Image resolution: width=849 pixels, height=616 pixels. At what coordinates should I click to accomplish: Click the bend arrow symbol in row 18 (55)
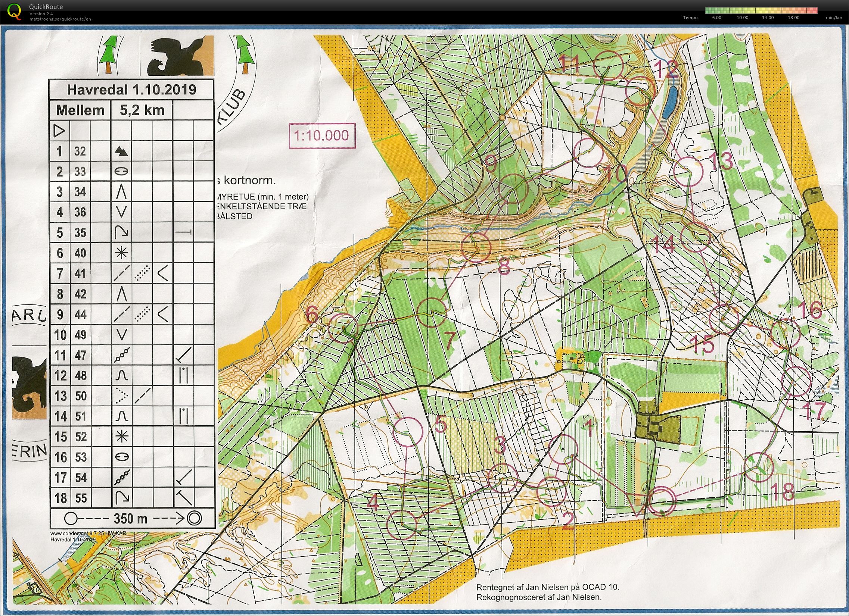(x=121, y=498)
